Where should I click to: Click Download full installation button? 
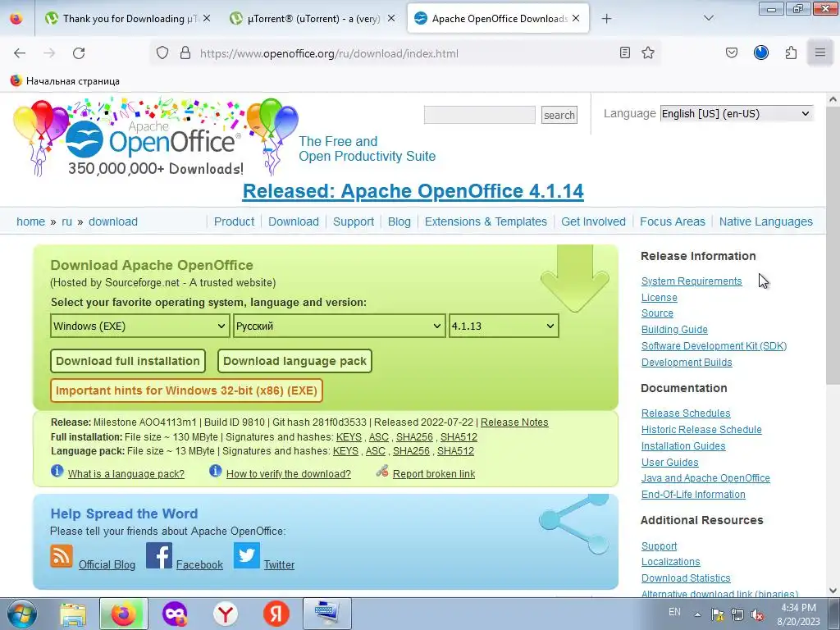click(128, 361)
